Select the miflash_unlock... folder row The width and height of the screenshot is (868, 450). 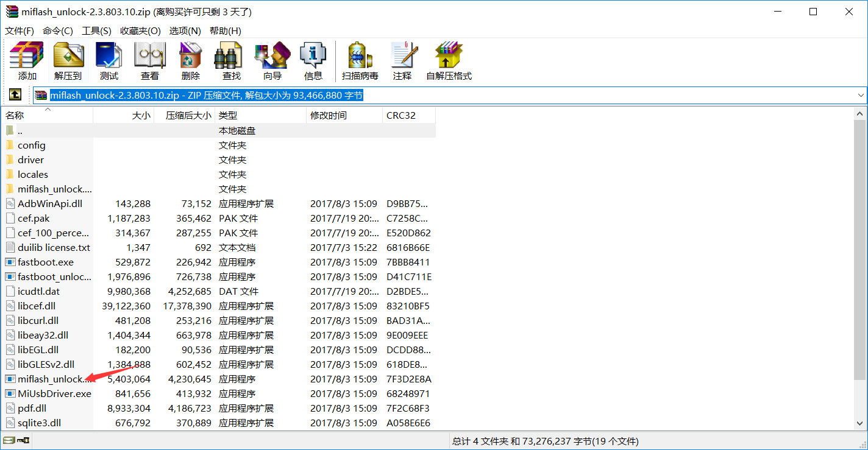coord(219,189)
